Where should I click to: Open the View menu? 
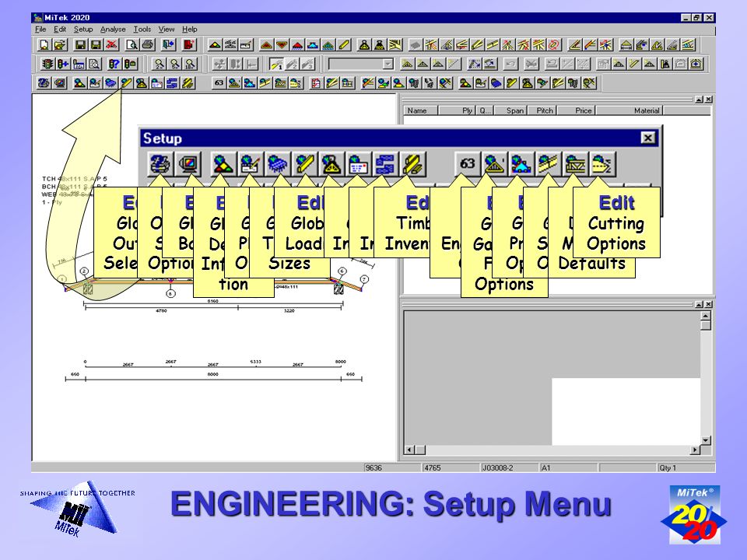coord(167,29)
